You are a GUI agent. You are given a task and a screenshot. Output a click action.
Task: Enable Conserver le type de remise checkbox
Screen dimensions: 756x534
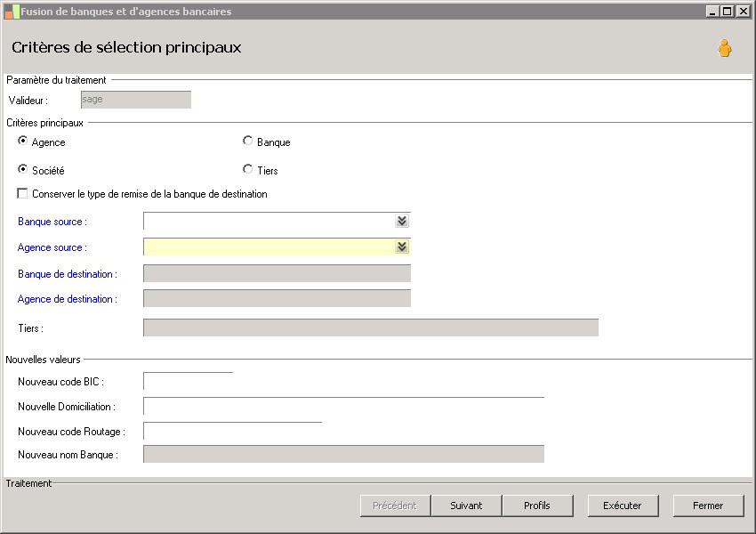23,193
